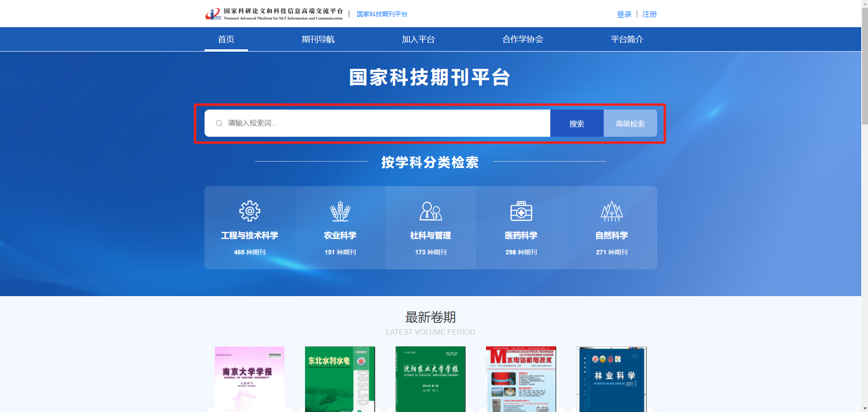
Task: Click the trees icon for 自然科学
Action: click(612, 211)
